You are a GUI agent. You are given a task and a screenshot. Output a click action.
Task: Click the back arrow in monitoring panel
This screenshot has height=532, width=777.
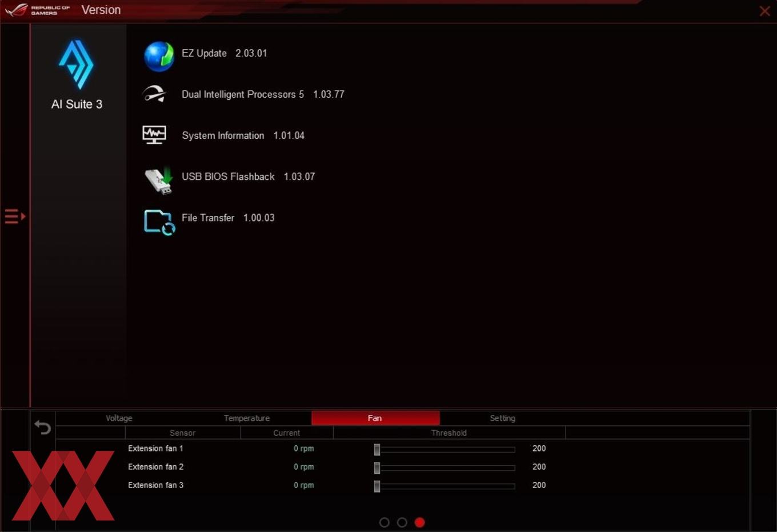pyautogui.click(x=43, y=427)
